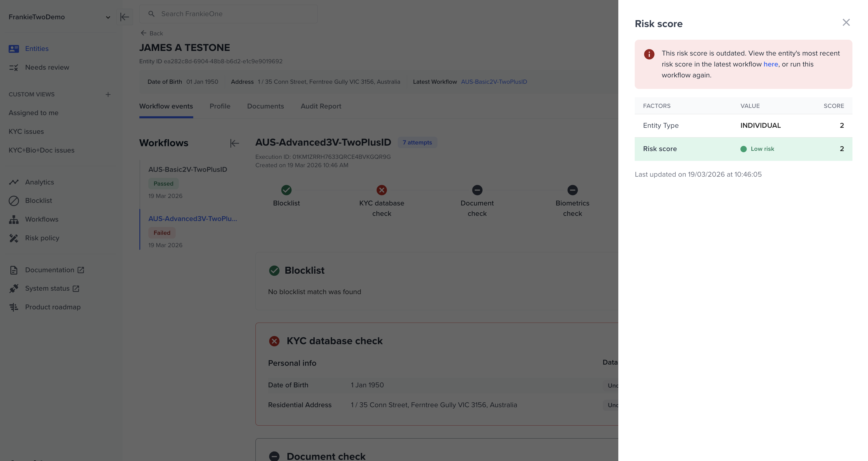Select the AUS-Basic2V-TwoPlusID workflow item
868x461 pixels.
(x=188, y=170)
